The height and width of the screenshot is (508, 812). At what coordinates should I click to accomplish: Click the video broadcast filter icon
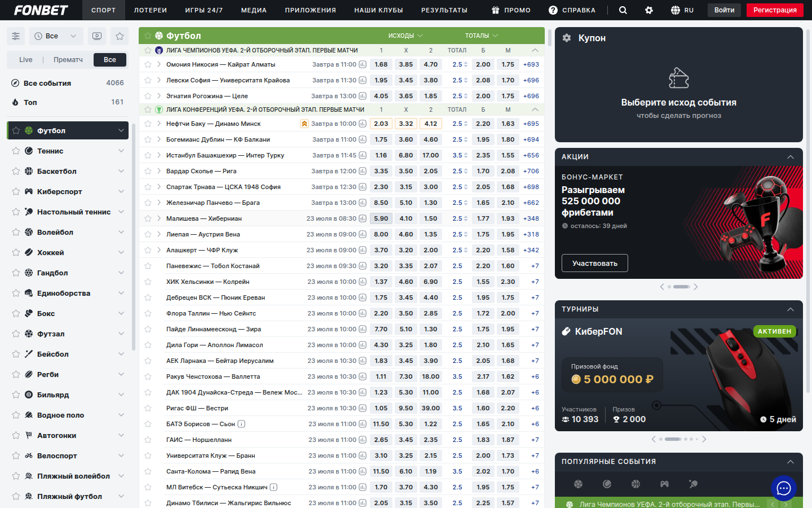tap(97, 36)
